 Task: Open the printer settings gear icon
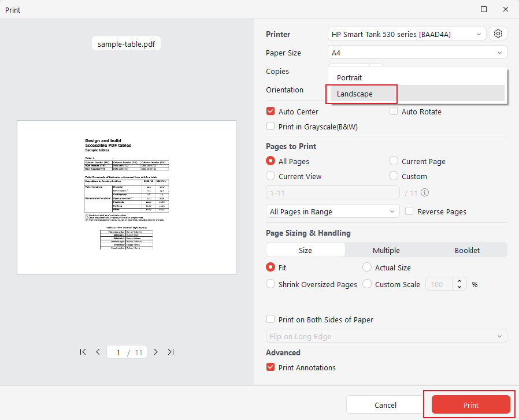pos(498,34)
